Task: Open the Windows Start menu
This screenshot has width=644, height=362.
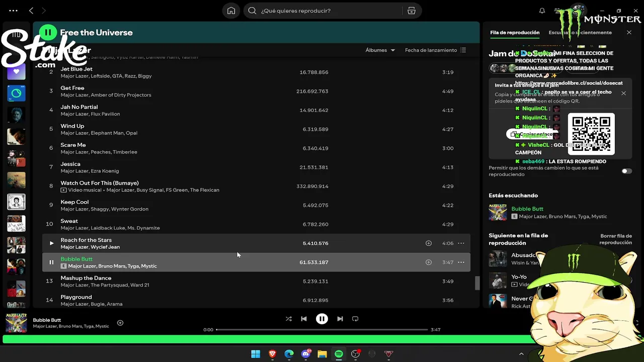Action: coord(256,354)
